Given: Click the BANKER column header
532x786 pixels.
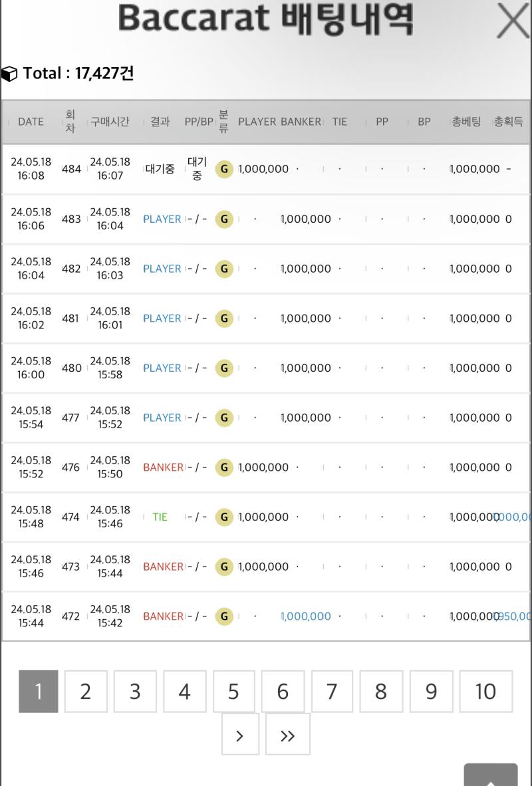Looking at the screenshot, I should pyautogui.click(x=301, y=122).
